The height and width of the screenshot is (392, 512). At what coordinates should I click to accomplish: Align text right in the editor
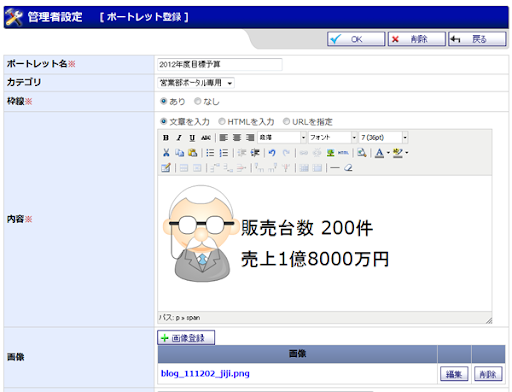pos(250,138)
